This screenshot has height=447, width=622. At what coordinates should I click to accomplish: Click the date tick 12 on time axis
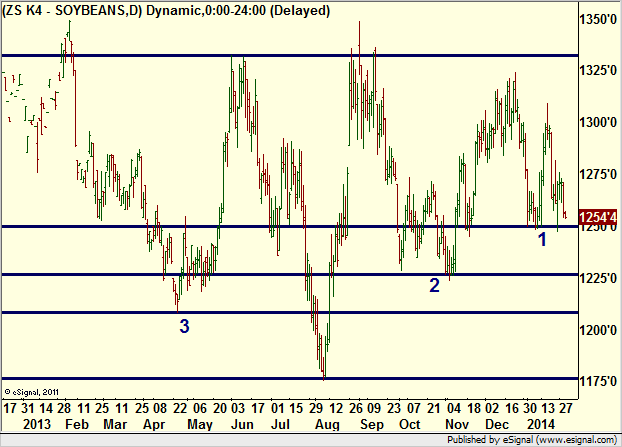[336, 408]
